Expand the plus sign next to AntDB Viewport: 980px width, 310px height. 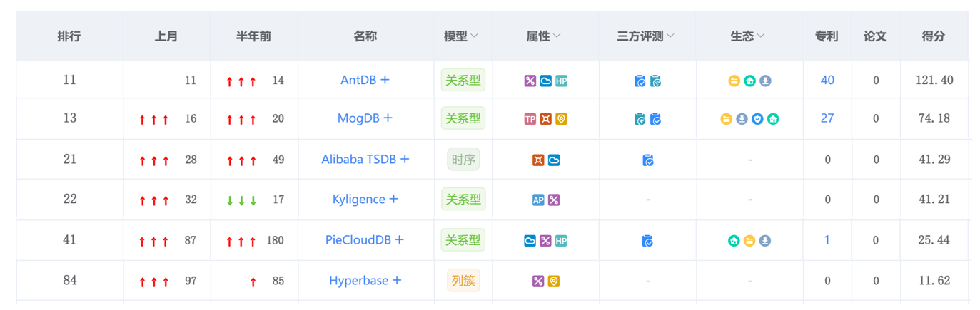tap(385, 80)
